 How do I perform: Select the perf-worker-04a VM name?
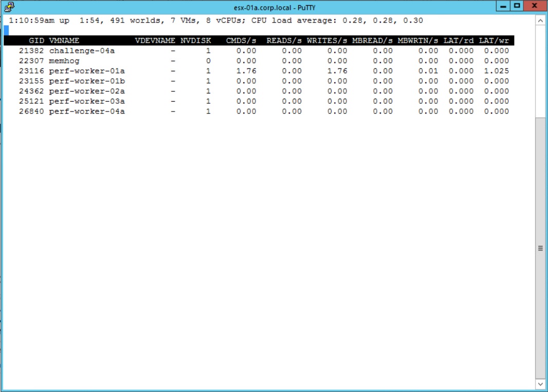pyautogui.click(x=87, y=111)
